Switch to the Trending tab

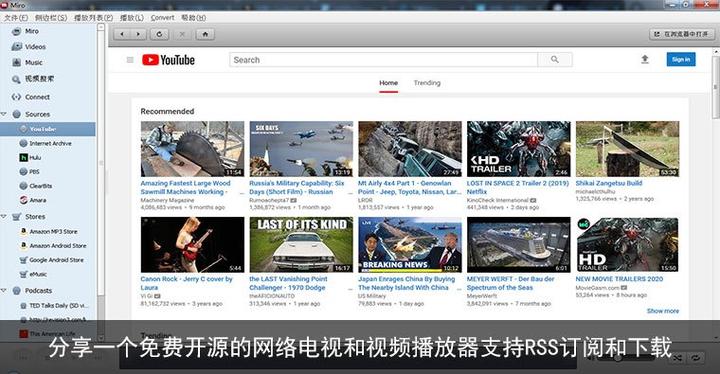[427, 83]
